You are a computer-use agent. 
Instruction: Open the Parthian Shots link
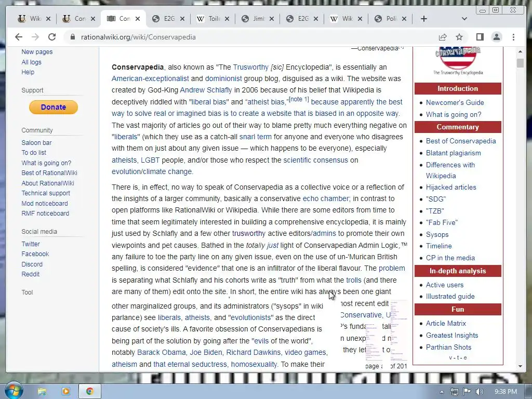pos(448,348)
